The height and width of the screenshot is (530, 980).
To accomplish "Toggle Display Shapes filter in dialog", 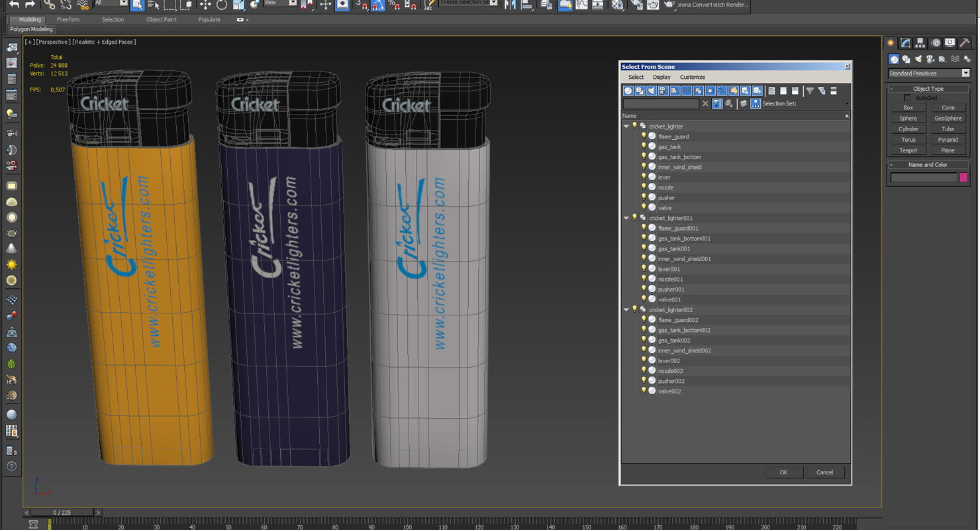I will (640, 91).
